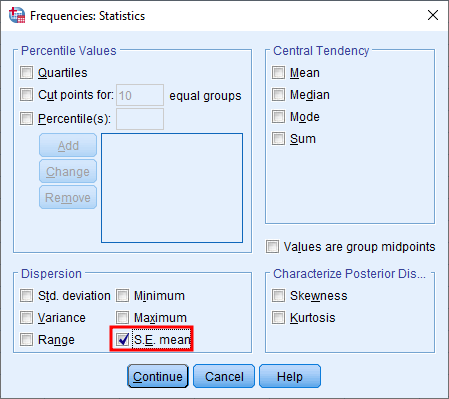Click the Continue button

coord(158,376)
